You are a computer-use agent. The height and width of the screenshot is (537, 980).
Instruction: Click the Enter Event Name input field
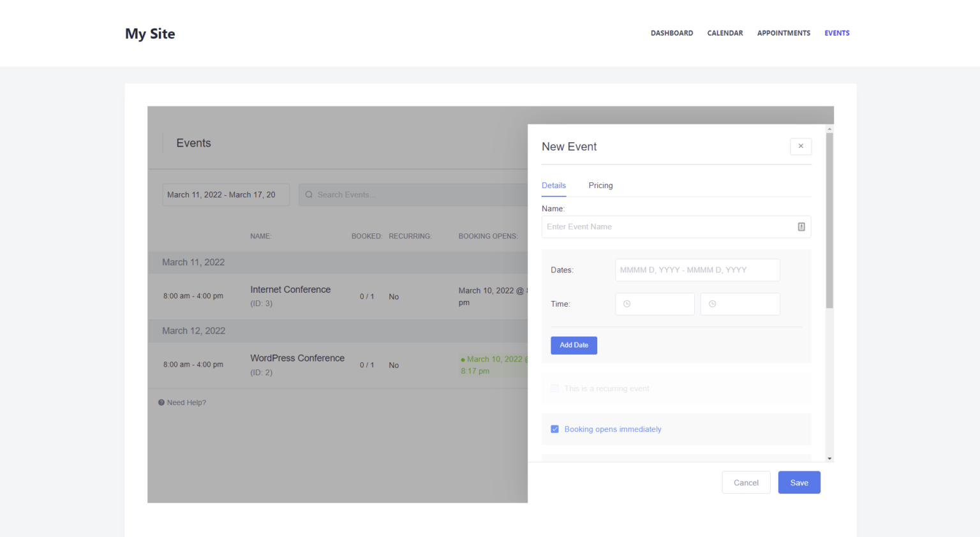[x=670, y=226]
